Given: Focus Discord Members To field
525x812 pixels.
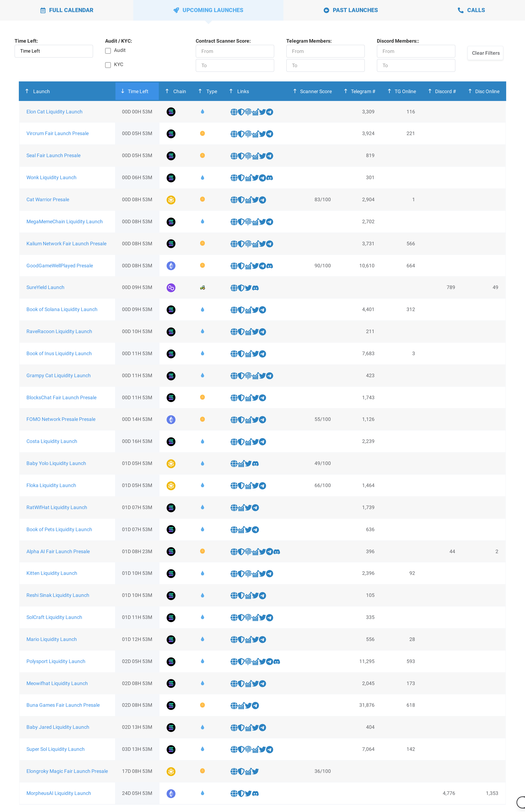Looking at the screenshot, I should click(416, 66).
